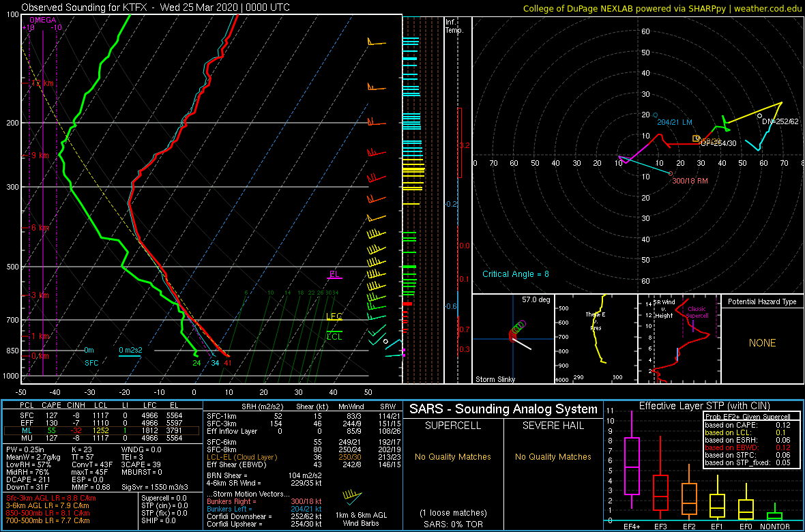Click the 'Eff Shear (EBWD)' row
Screen dimensions: 805x532
[303, 464]
